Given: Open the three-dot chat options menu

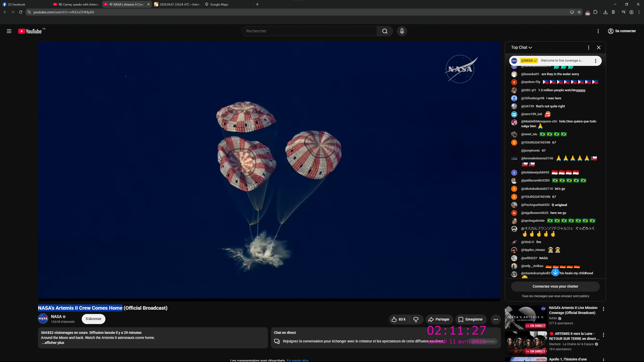Looking at the screenshot, I should pos(588,48).
